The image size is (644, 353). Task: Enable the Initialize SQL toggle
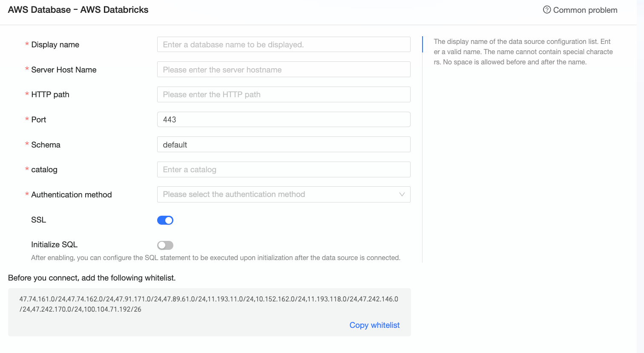[165, 245]
